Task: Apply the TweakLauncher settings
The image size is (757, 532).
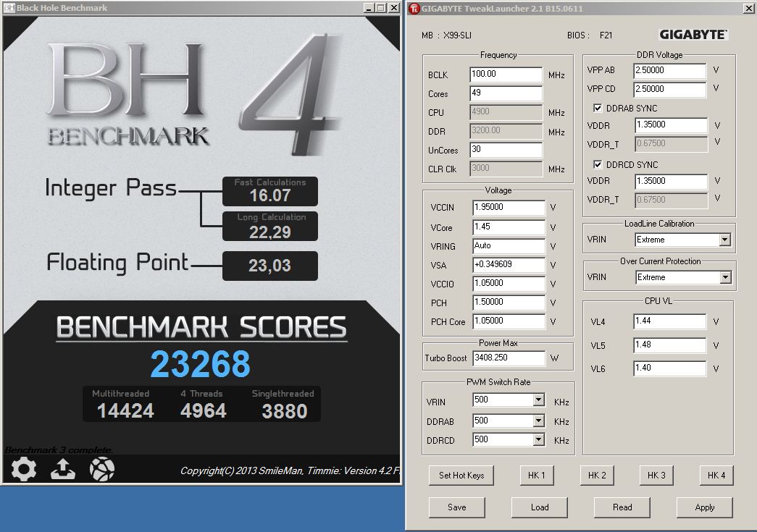Action: click(704, 507)
